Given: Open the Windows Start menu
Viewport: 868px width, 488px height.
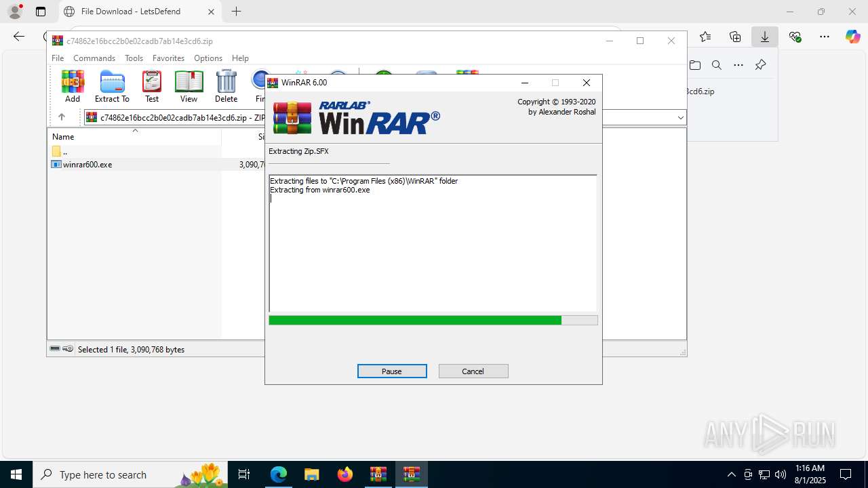Looking at the screenshot, I should (x=16, y=474).
